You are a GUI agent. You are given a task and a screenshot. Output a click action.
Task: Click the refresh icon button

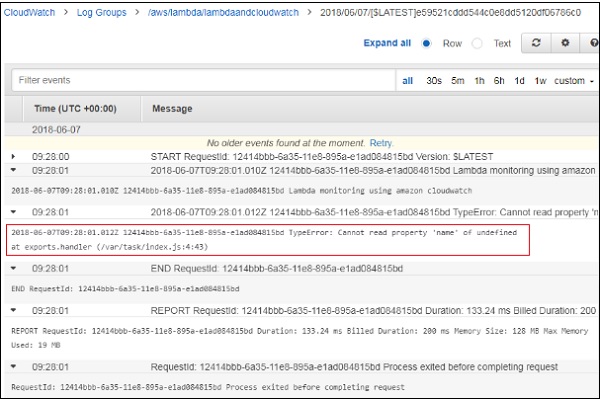536,43
